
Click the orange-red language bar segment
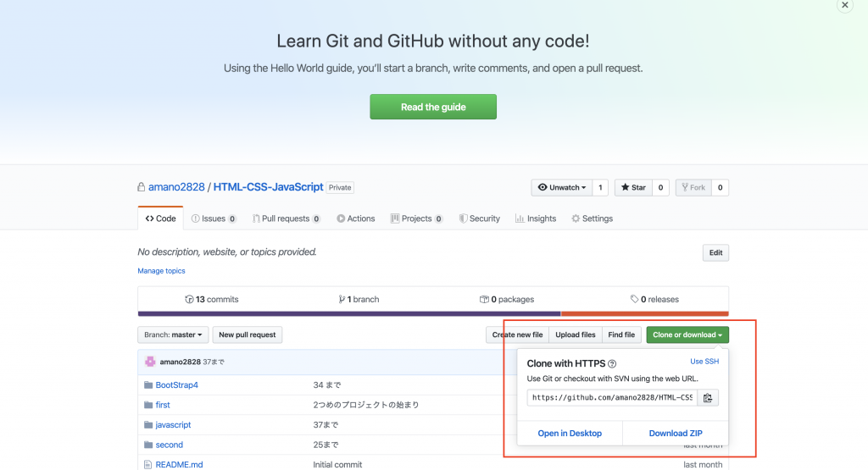point(645,313)
